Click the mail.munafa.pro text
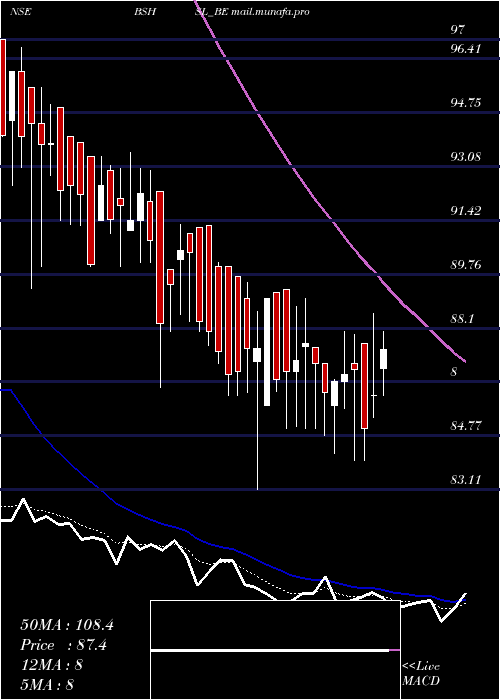500x700 pixels. click(x=271, y=12)
